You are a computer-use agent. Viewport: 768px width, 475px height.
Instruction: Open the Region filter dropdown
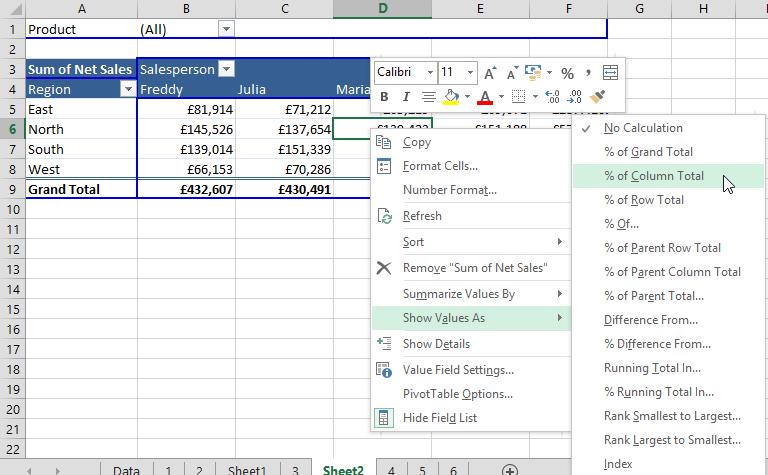[x=127, y=89]
